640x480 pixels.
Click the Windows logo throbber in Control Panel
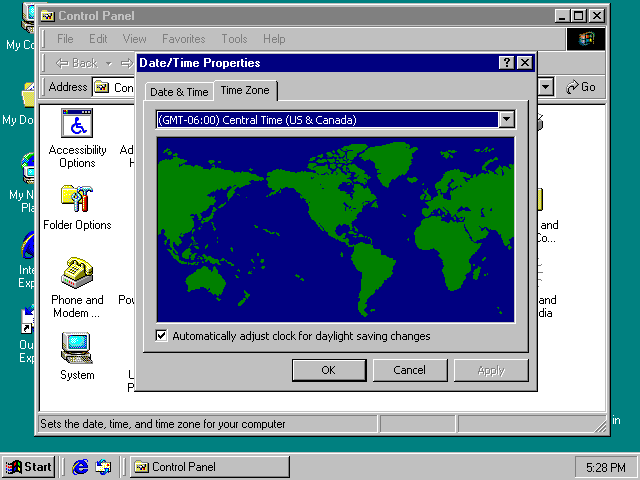(586, 39)
